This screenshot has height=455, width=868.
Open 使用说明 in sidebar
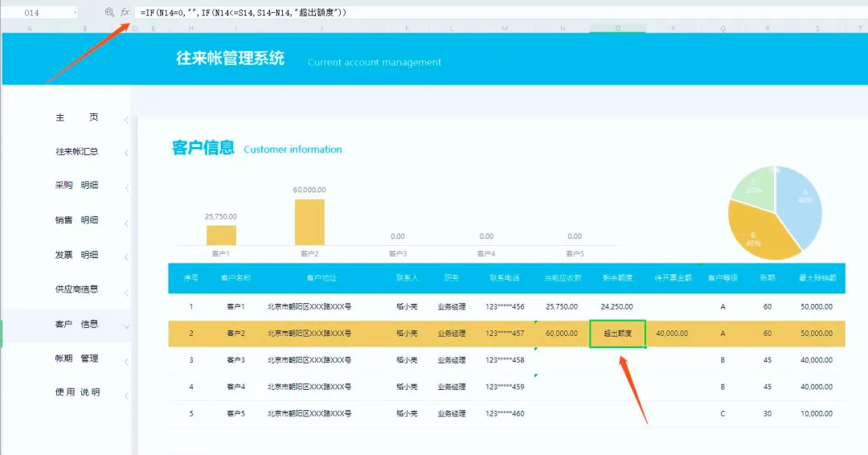click(x=77, y=392)
